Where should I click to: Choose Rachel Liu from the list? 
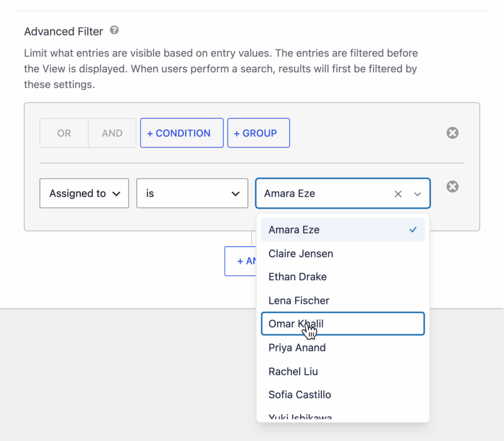(x=343, y=371)
